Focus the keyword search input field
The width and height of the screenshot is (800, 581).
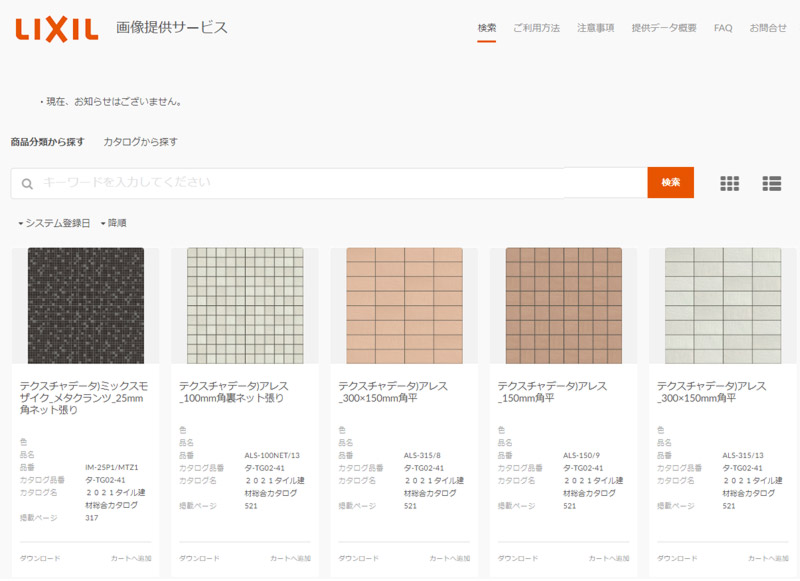tap(329, 183)
